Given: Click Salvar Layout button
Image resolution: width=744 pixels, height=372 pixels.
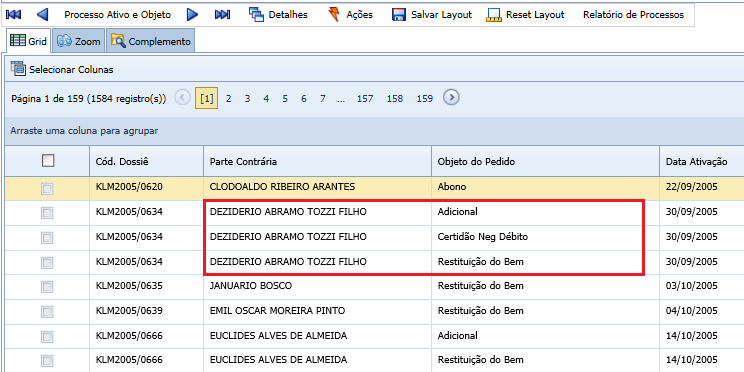Looking at the screenshot, I should coord(432,15).
